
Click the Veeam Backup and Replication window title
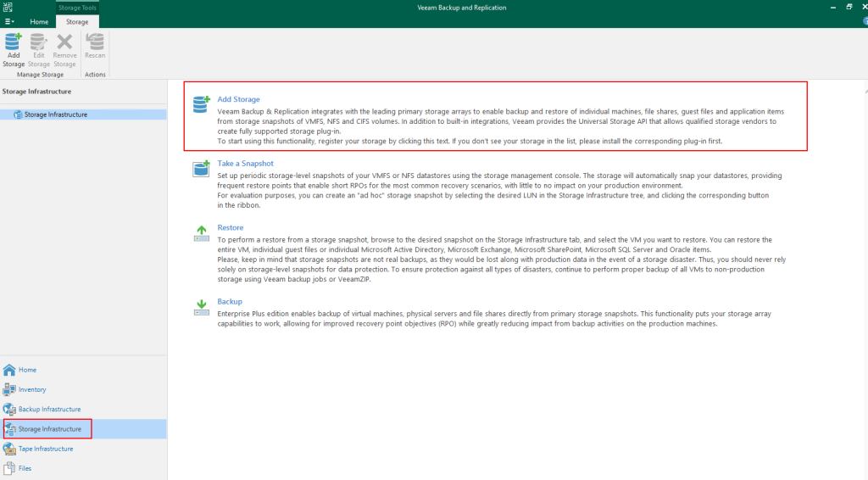(x=462, y=8)
